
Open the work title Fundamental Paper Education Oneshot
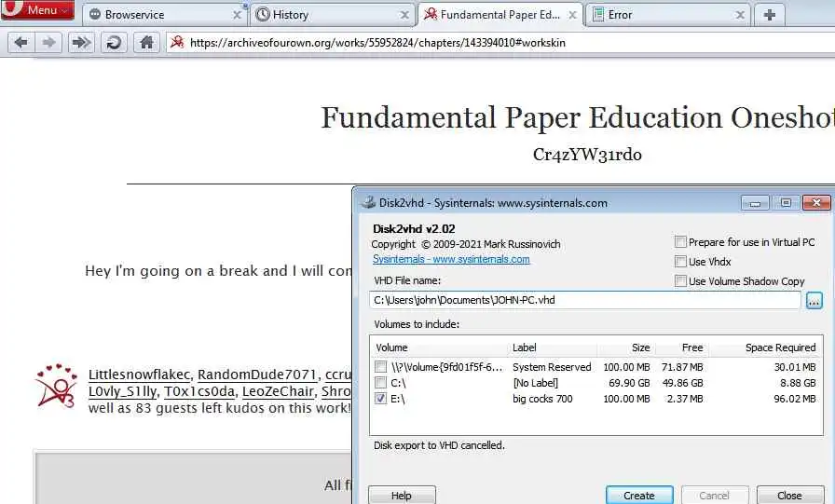pos(577,117)
